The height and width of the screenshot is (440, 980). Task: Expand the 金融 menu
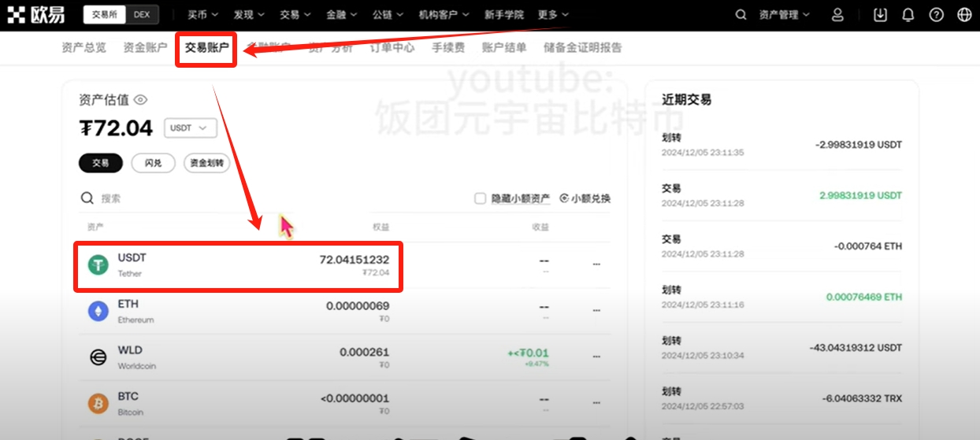tap(341, 15)
